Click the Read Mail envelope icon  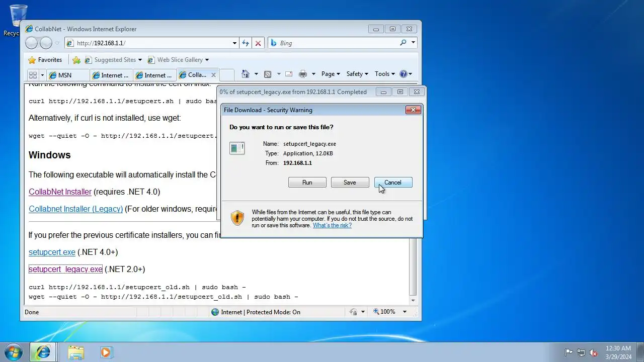[289, 74]
